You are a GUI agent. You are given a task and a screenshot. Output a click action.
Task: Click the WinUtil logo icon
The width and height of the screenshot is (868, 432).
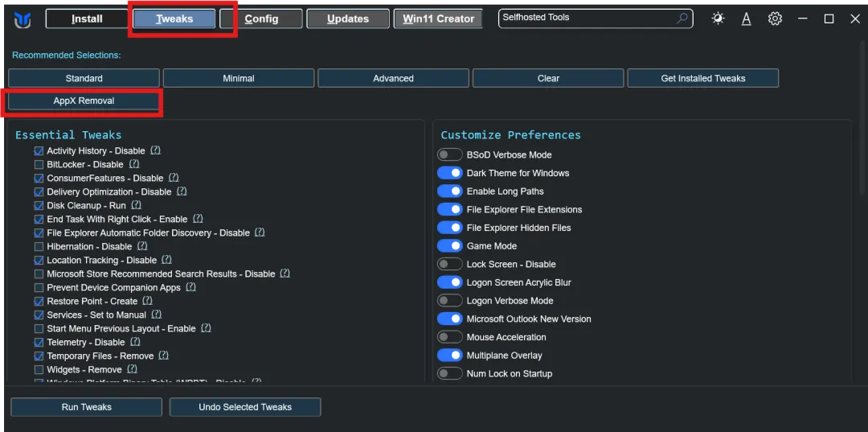(23, 19)
